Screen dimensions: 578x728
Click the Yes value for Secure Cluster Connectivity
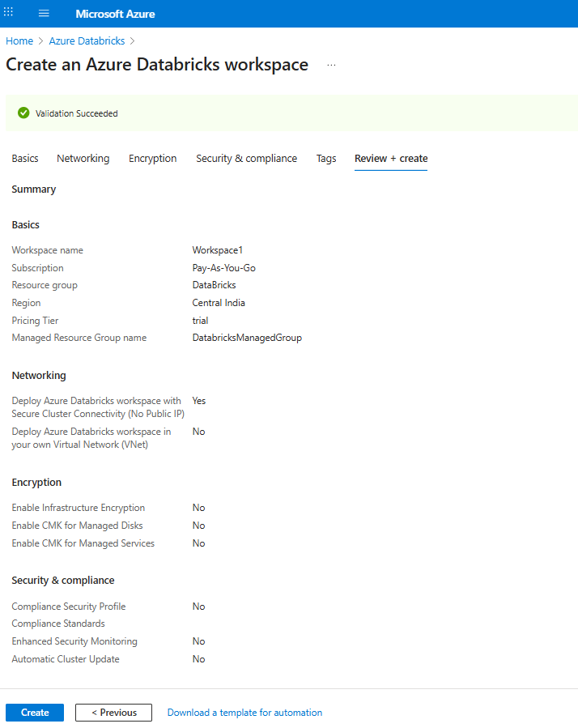pos(198,401)
